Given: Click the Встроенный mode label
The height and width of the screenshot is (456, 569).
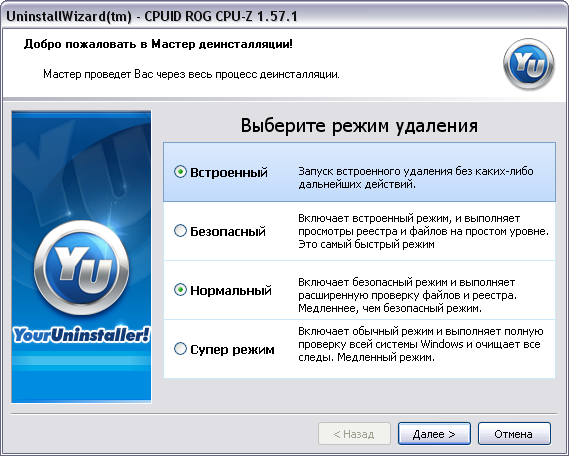Looking at the screenshot, I should 229,172.
